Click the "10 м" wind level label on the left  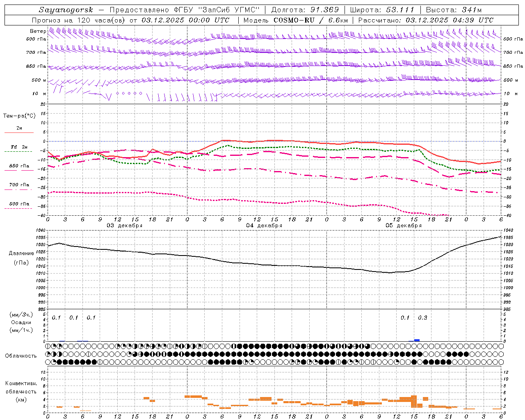39,94
